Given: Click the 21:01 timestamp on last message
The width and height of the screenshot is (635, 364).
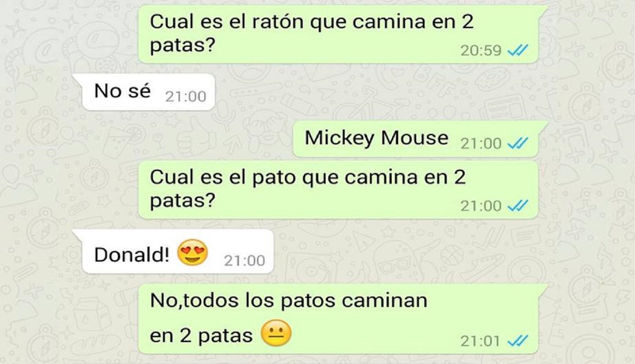Looking at the screenshot, I should click(481, 341).
